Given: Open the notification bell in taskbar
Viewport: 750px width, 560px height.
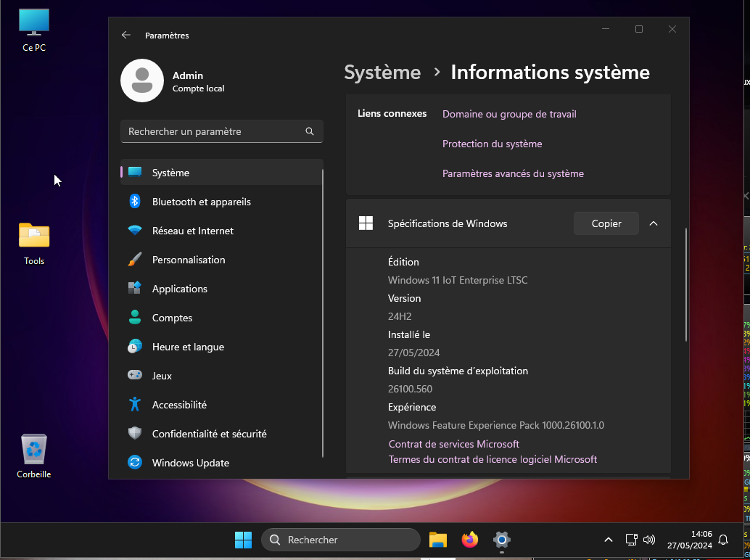Looking at the screenshot, I should (x=723, y=540).
